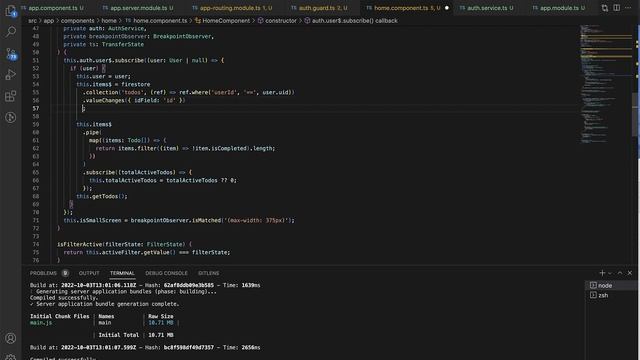
Task: Open the GitLens view below Extensions icon
Action: pos(11,118)
